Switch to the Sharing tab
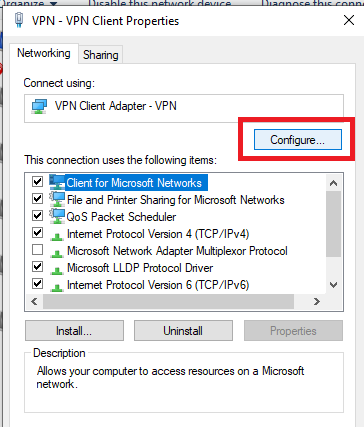The width and height of the screenshot is (364, 427). pos(101,55)
